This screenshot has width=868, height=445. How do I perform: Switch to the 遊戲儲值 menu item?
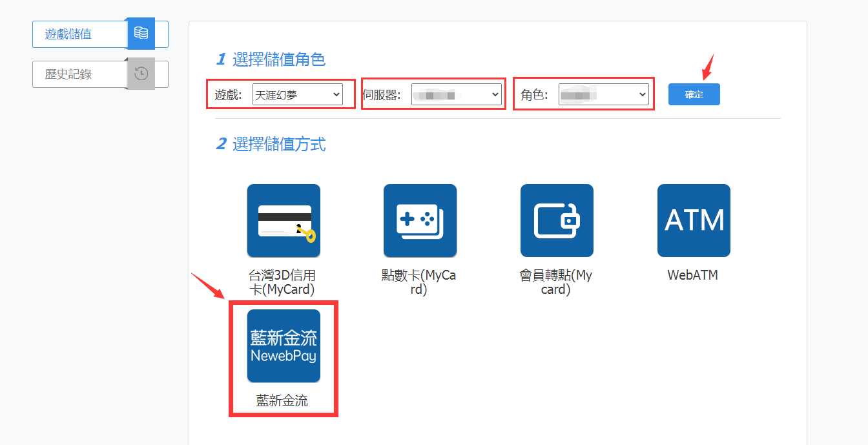click(x=68, y=34)
